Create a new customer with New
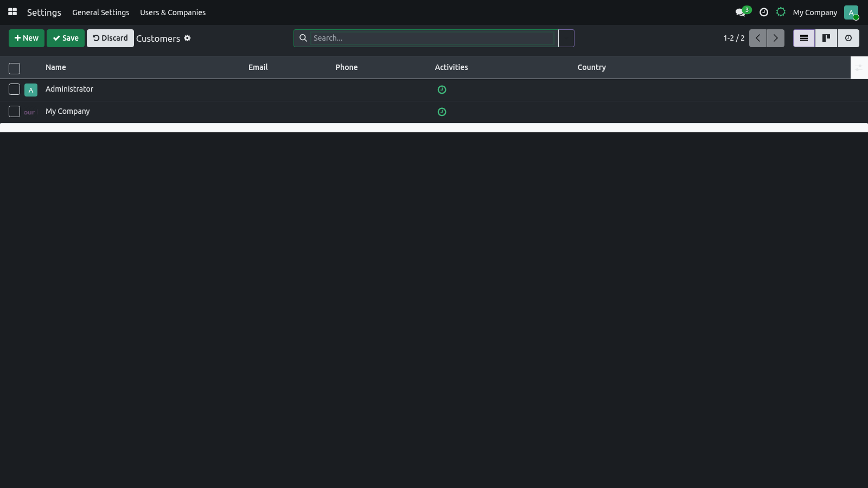The height and width of the screenshot is (488, 868). [27, 38]
